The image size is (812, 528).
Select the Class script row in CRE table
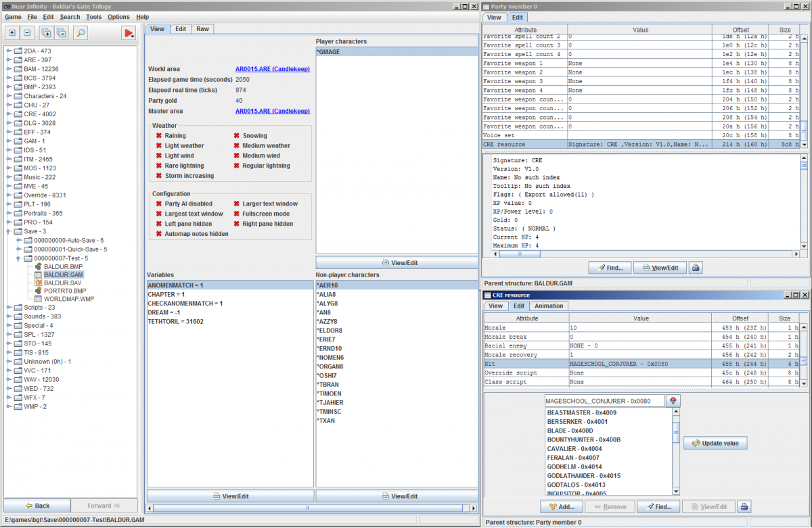click(641, 382)
